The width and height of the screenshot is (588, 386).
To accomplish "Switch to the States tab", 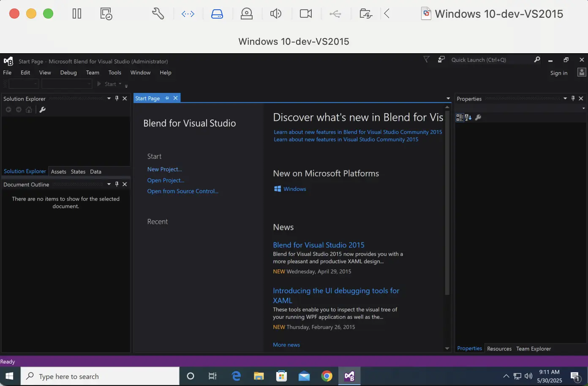I will click(x=78, y=171).
